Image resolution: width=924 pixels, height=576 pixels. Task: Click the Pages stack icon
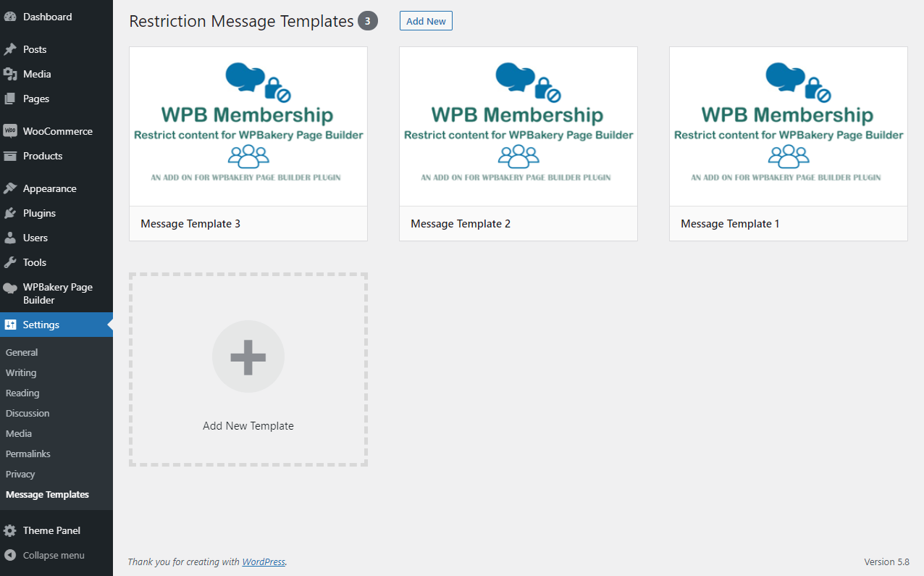coord(10,99)
